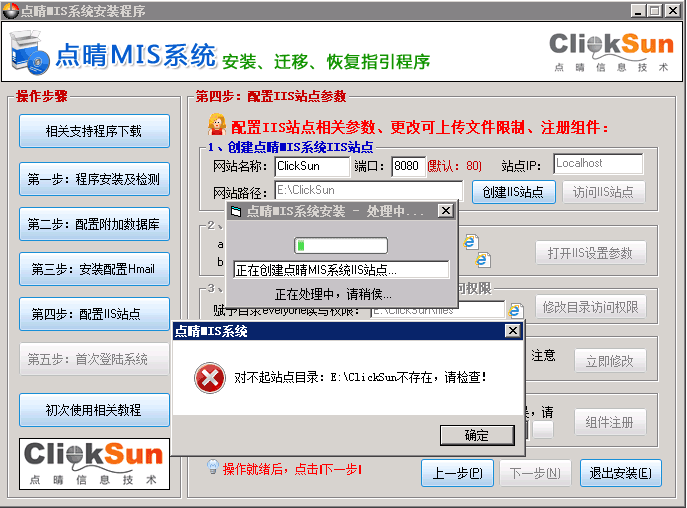Viewport: 687px width, 508px height.
Task: Go to 第二步：配置附加数据库
Action: click(94, 224)
